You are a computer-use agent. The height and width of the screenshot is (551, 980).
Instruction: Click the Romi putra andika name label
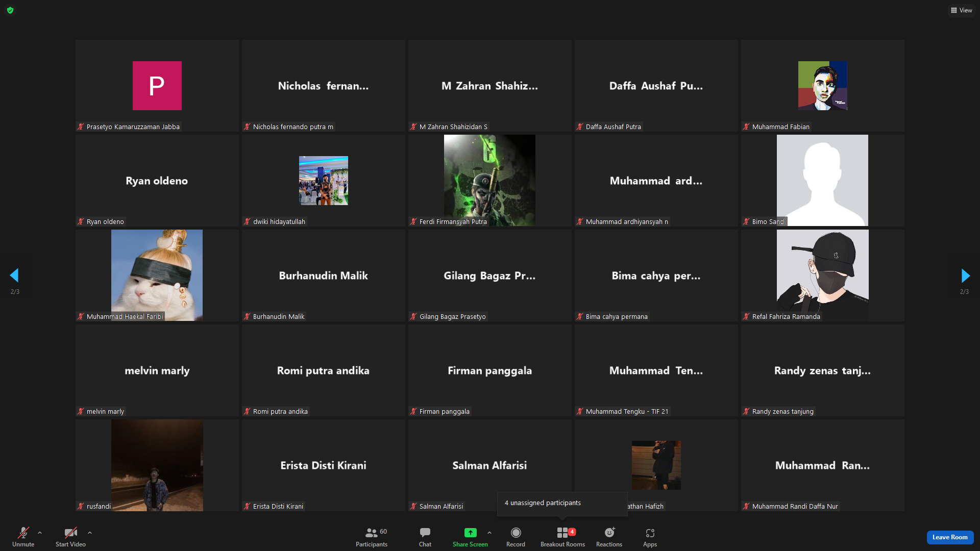click(x=280, y=412)
